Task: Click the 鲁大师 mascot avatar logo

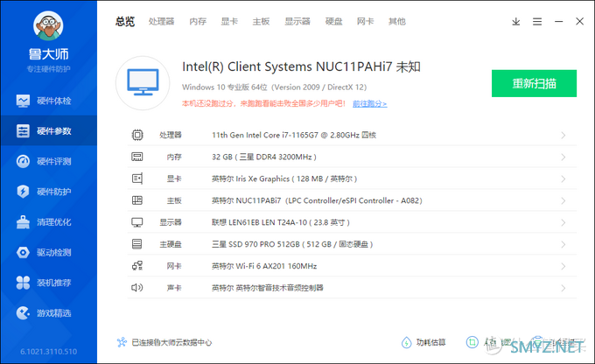Action: click(x=48, y=25)
